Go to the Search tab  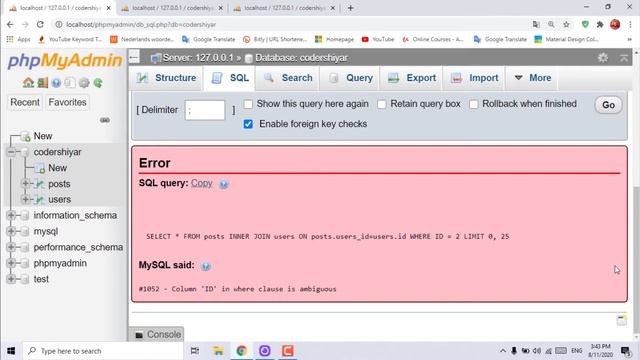pyautogui.click(x=288, y=78)
